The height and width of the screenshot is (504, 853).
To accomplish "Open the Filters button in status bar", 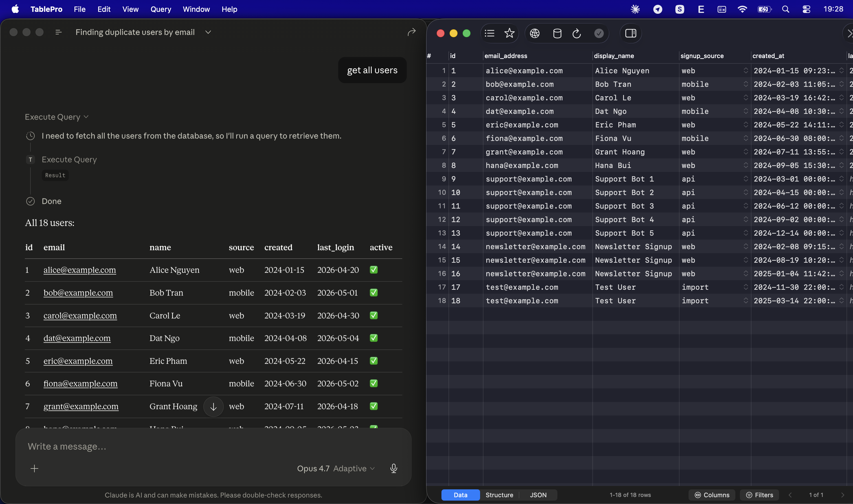I will (x=760, y=495).
